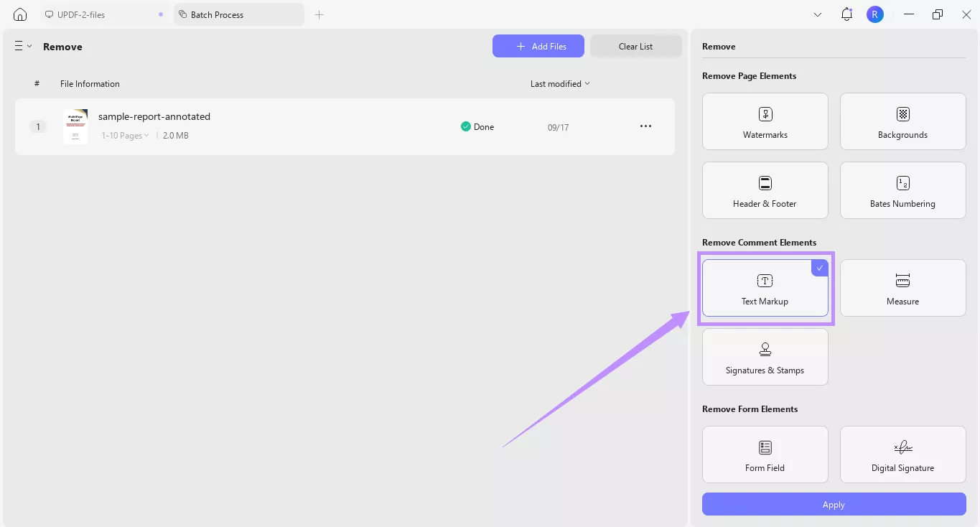
Task: Return to Home using the house icon
Action: click(x=19, y=14)
